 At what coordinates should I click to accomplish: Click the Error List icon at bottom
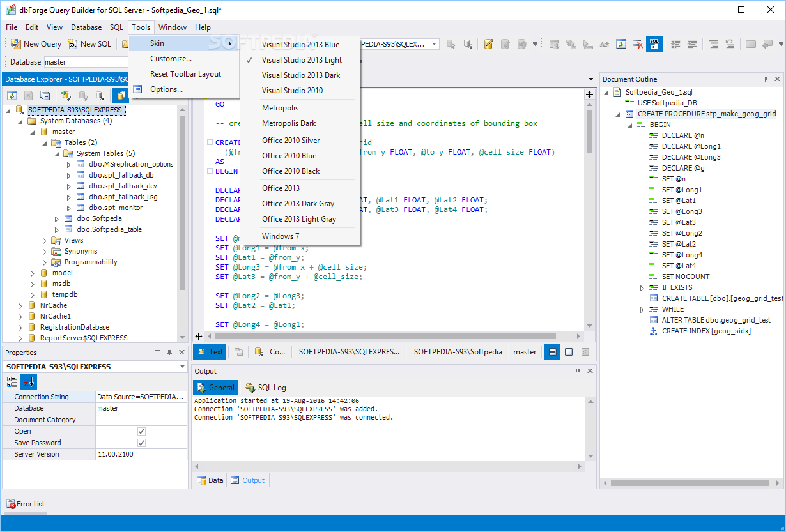(x=11, y=504)
